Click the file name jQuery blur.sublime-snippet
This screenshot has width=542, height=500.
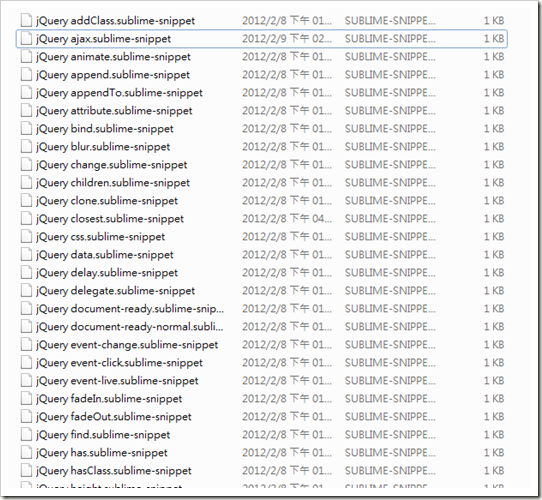pos(103,147)
